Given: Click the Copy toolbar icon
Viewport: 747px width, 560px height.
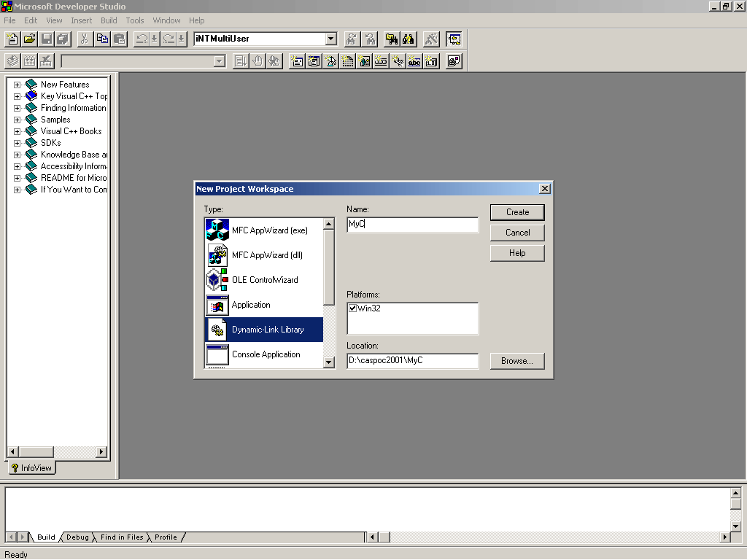Looking at the screenshot, I should click(x=102, y=39).
